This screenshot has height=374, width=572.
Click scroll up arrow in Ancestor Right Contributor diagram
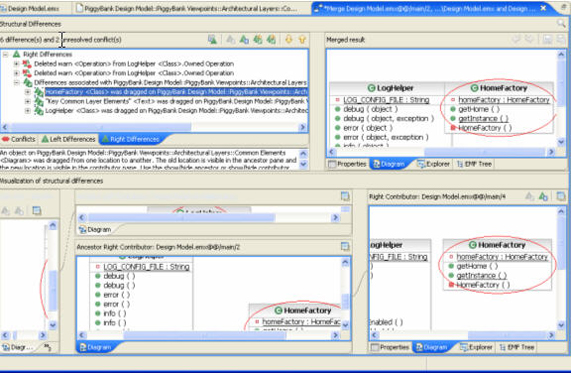345,262
